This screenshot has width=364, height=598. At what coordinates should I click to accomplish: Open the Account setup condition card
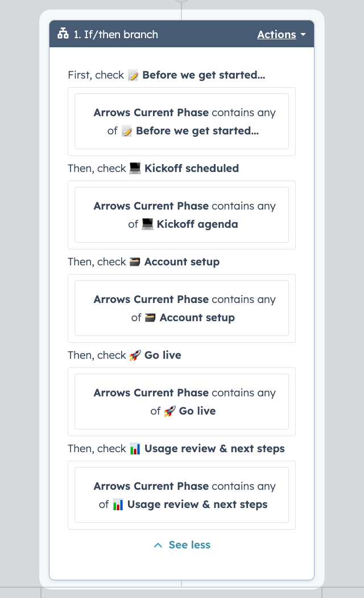point(181,308)
